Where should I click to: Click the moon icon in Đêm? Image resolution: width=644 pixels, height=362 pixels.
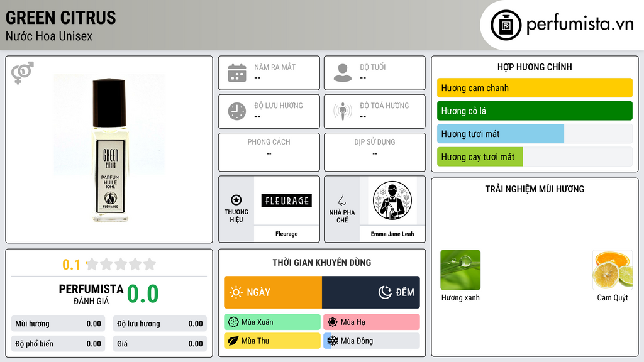click(x=385, y=292)
